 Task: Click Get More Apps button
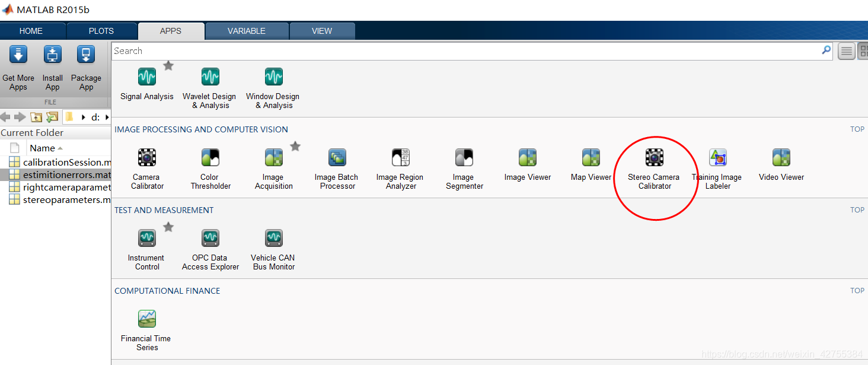tap(18, 68)
